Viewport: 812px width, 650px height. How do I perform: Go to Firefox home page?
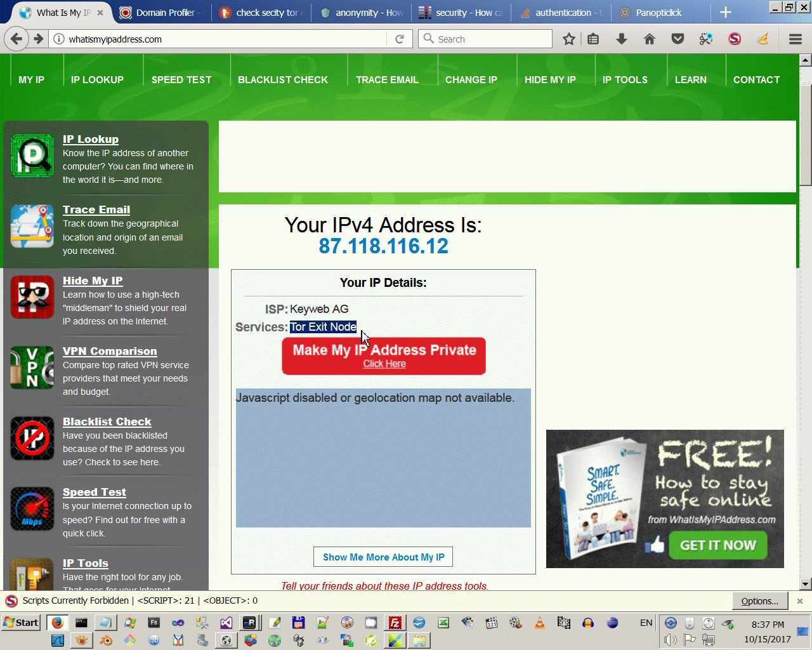(650, 39)
